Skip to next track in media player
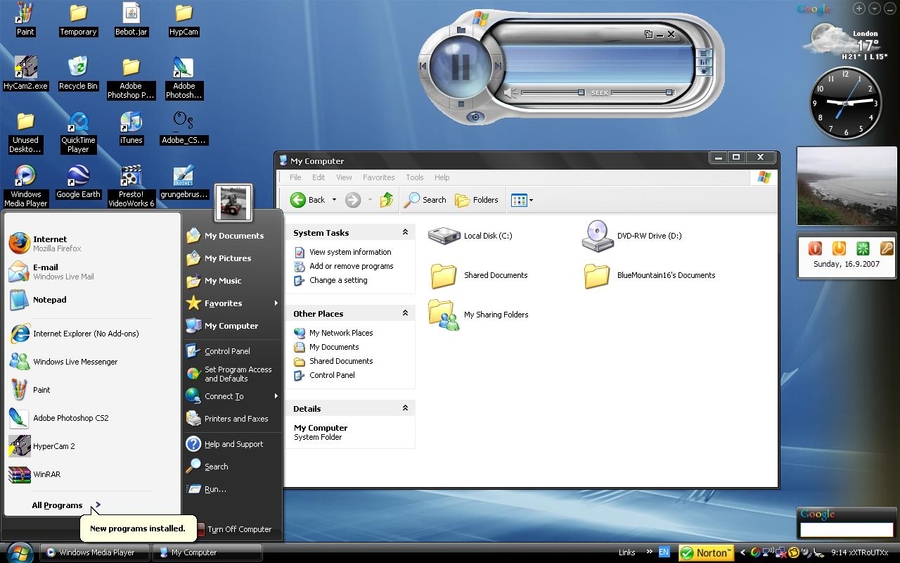This screenshot has height=563, width=900. (x=498, y=66)
